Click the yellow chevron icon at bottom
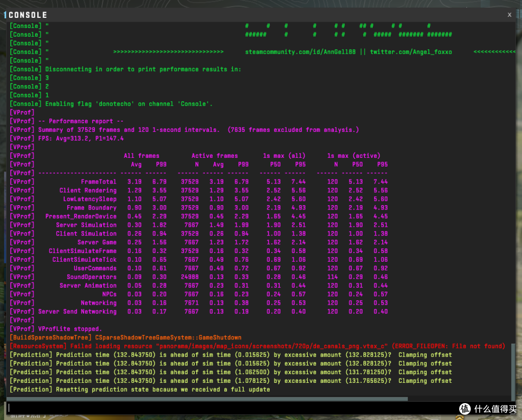 (x=460, y=417)
